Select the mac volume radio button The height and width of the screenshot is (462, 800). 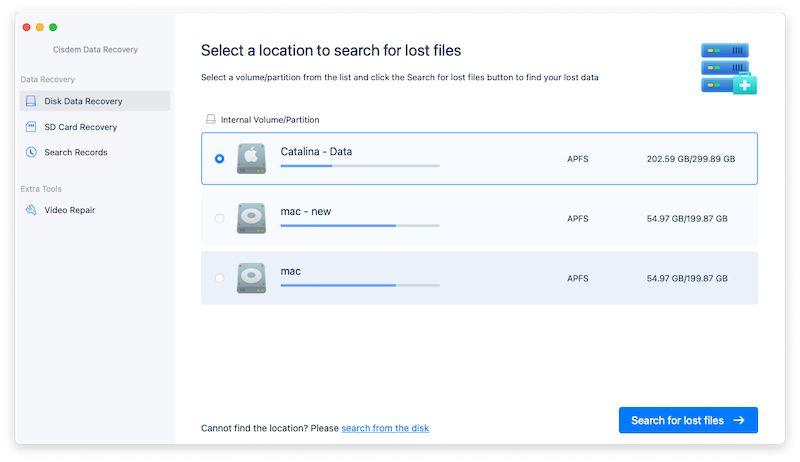[220, 277]
